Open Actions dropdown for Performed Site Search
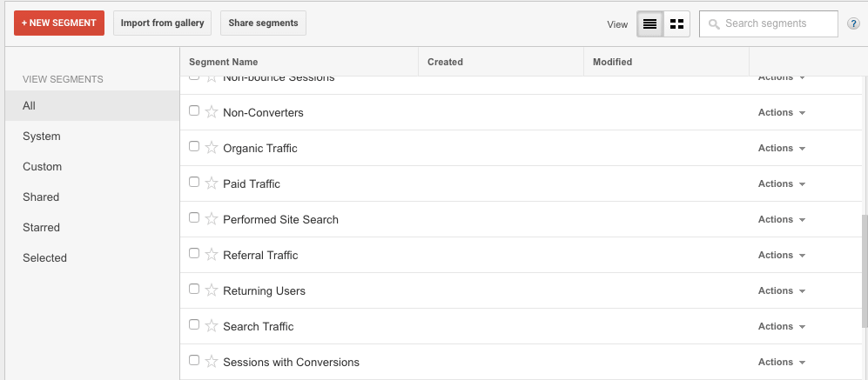This screenshot has height=380, width=868. [x=782, y=220]
